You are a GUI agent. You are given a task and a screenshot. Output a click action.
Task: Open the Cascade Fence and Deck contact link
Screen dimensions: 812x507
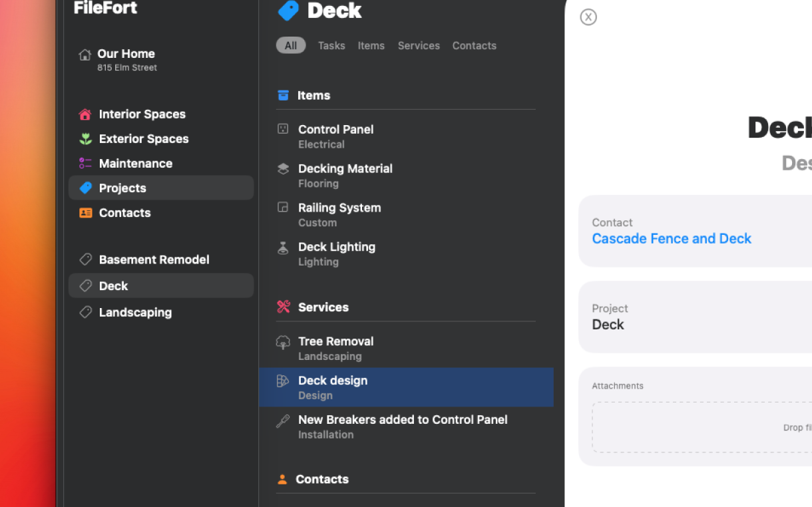coord(672,239)
